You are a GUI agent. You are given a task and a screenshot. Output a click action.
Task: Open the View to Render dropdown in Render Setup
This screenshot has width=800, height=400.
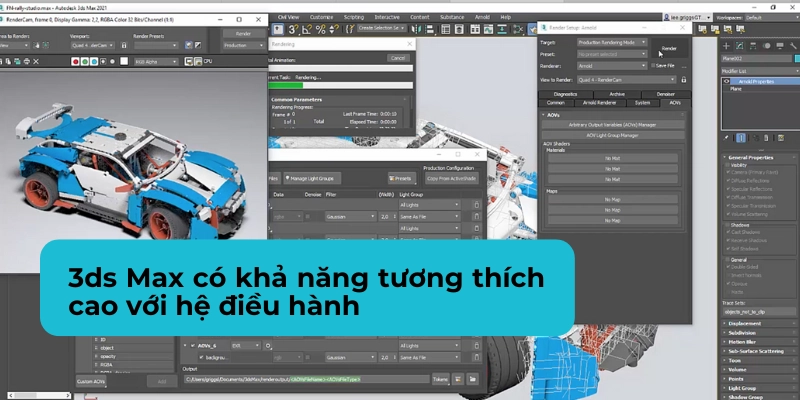pos(627,80)
